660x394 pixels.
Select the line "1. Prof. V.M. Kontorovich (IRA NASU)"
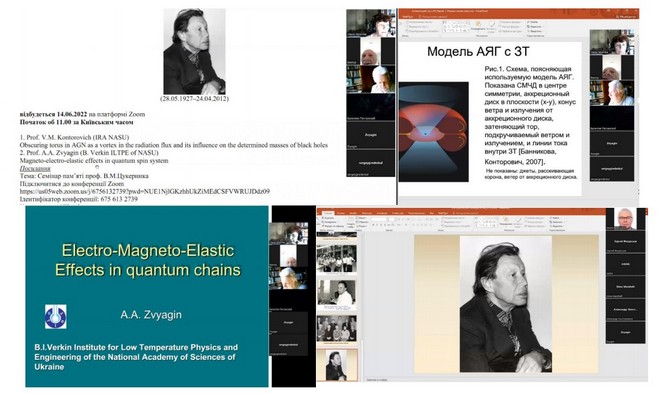74,137
